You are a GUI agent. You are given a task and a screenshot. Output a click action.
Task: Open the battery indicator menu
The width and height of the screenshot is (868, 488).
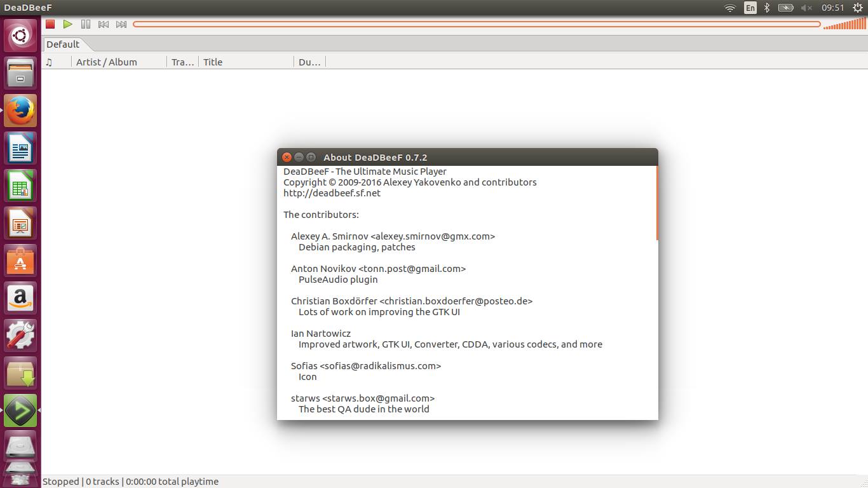pyautogui.click(x=786, y=8)
